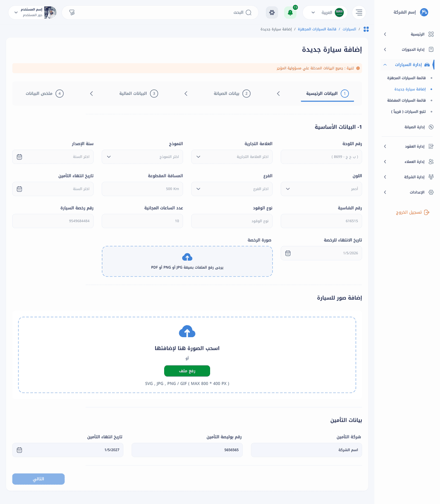The width and height of the screenshot is (440, 504).
Task: Click the رقم رخصة السيارة input field
Action: click(53, 221)
